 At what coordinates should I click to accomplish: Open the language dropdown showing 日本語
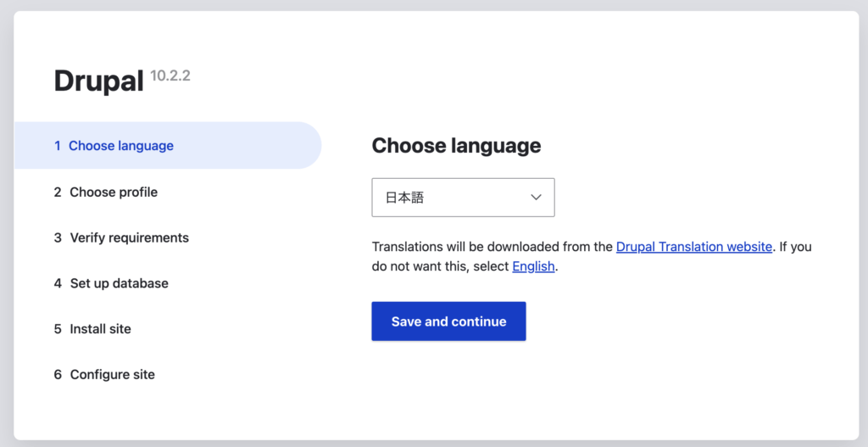(x=463, y=197)
